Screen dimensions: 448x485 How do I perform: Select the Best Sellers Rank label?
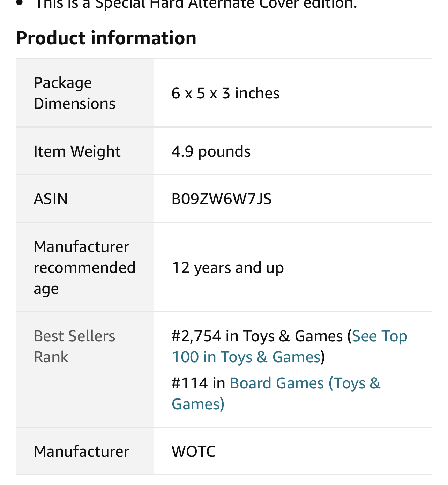pos(74,346)
